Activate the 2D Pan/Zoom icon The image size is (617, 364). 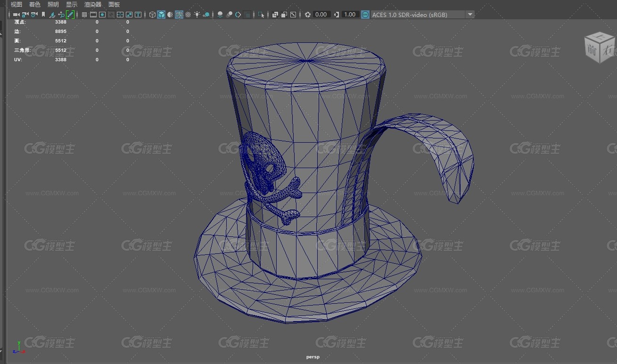(x=61, y=15)
